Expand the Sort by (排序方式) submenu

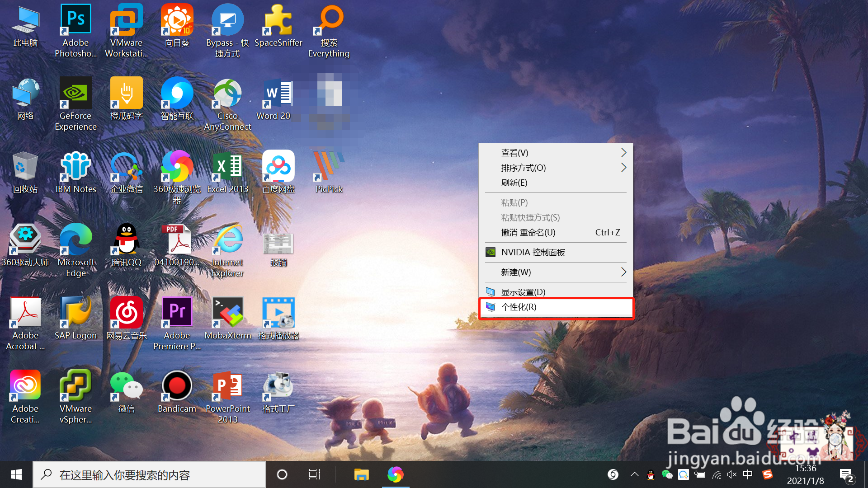623,168
